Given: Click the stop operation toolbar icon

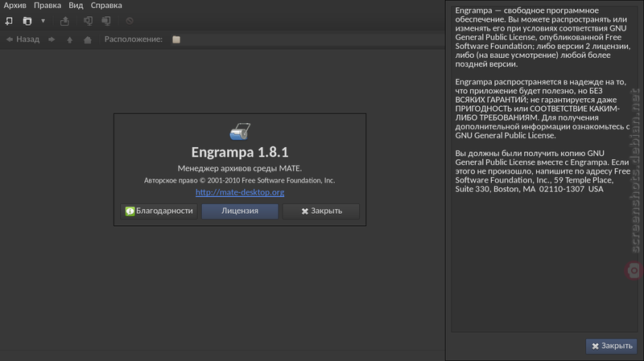Looking at the screenshot, I should 130,21.
